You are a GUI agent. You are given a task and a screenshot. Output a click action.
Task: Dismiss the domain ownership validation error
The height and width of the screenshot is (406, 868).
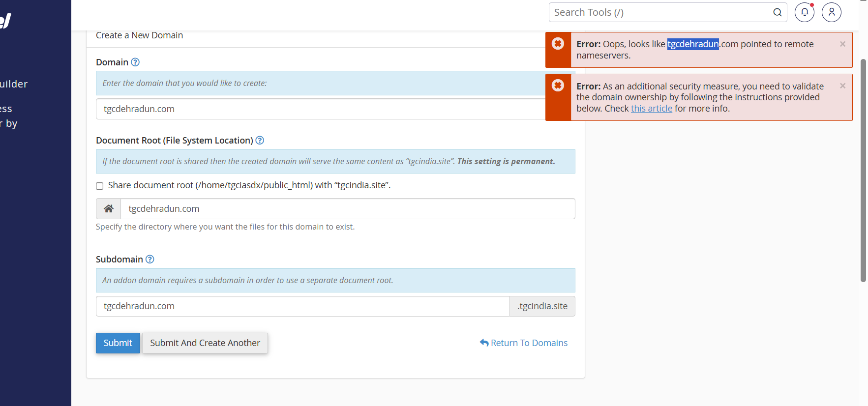pos(842,86)
